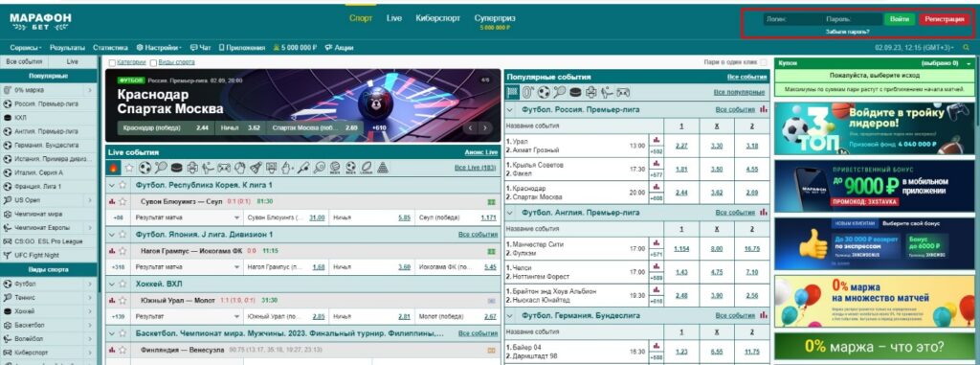Click the Забыли пароль? link
The image size is (980, 365).
847,32
